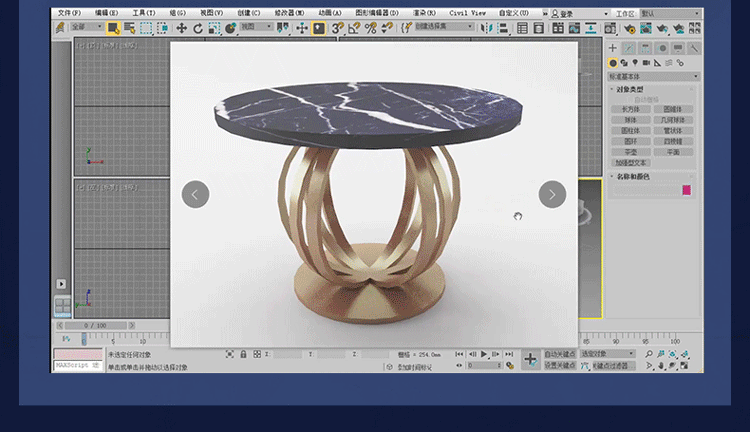The width and height of the screenshot is (750, 432).
Task: Click the Select by Name icon
Action: click(130, 28)
